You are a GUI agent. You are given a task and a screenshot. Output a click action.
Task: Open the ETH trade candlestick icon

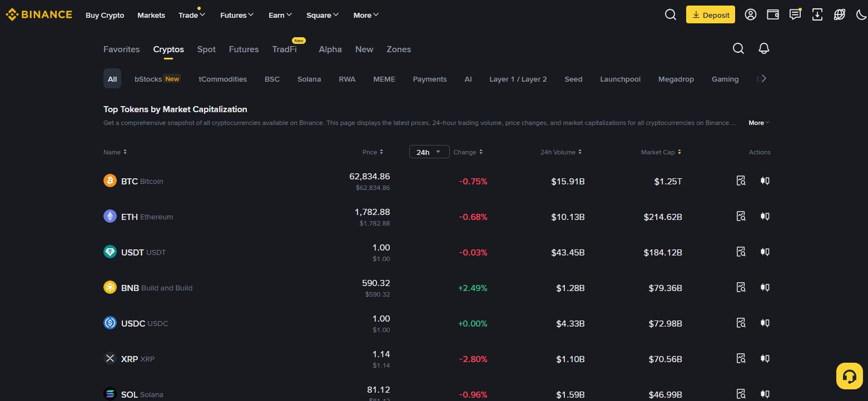[x=765, y=216]
